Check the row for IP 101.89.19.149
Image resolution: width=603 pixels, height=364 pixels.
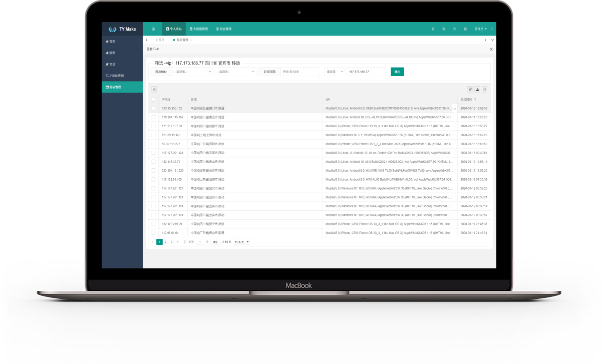154,135
